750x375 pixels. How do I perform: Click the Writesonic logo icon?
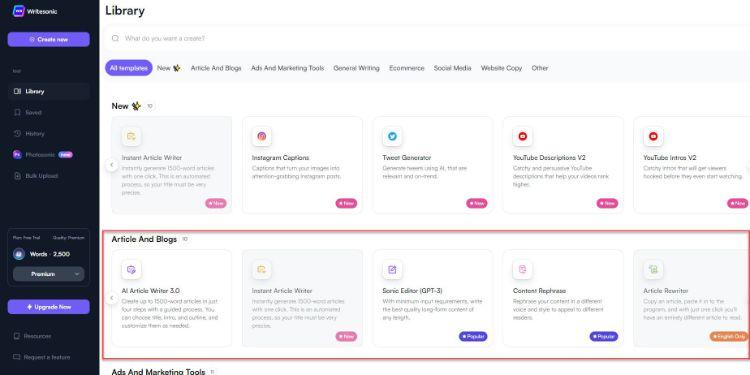click(x=19, y=11)
